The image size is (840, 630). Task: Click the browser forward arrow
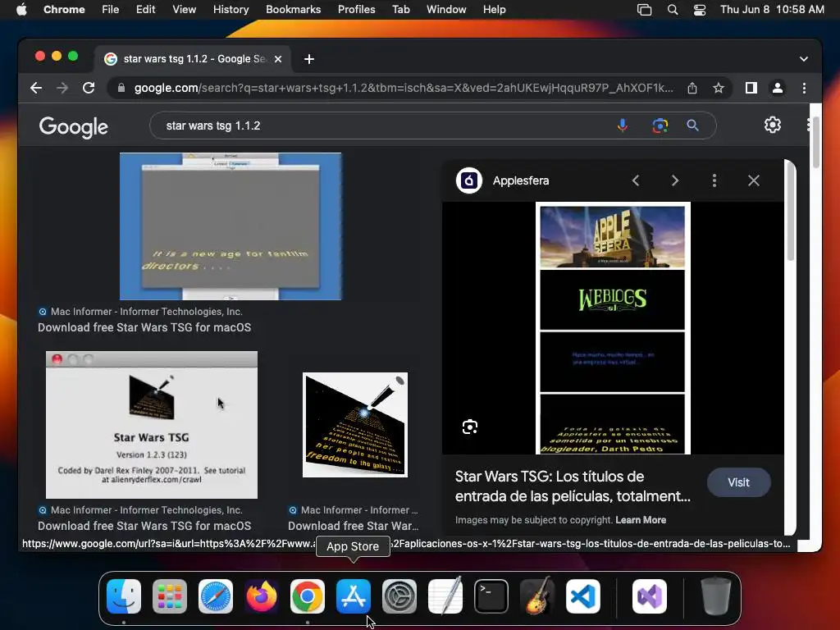point(62,88)
